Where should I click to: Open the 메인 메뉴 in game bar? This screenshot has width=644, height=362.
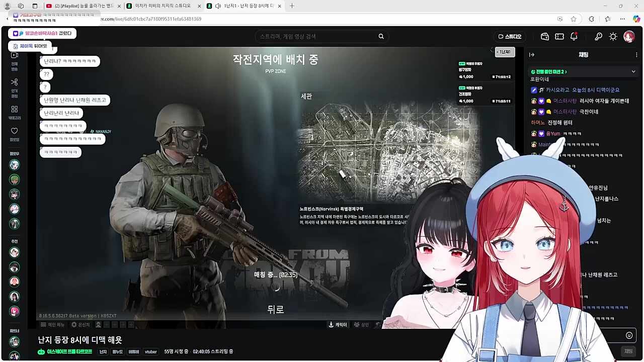coord(53,325)
